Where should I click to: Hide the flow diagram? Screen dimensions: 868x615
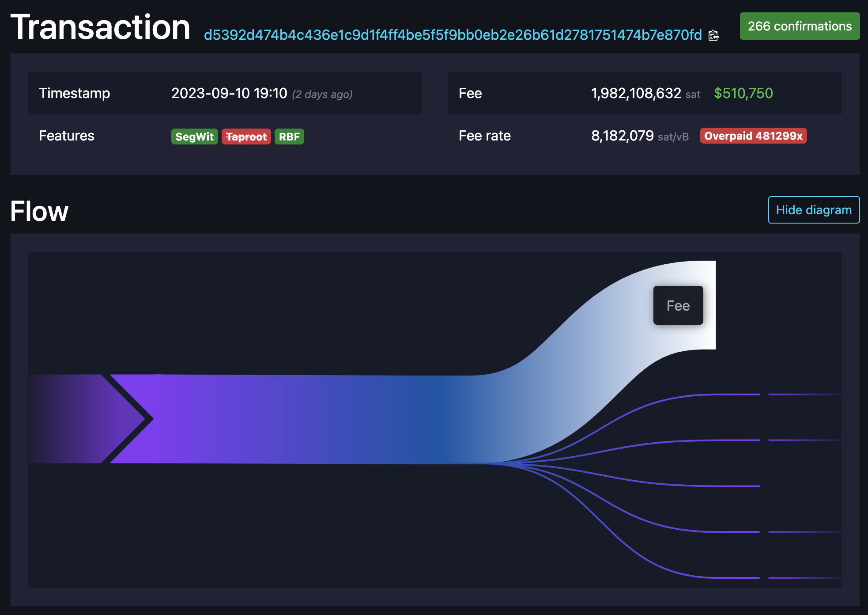point(814,210)
